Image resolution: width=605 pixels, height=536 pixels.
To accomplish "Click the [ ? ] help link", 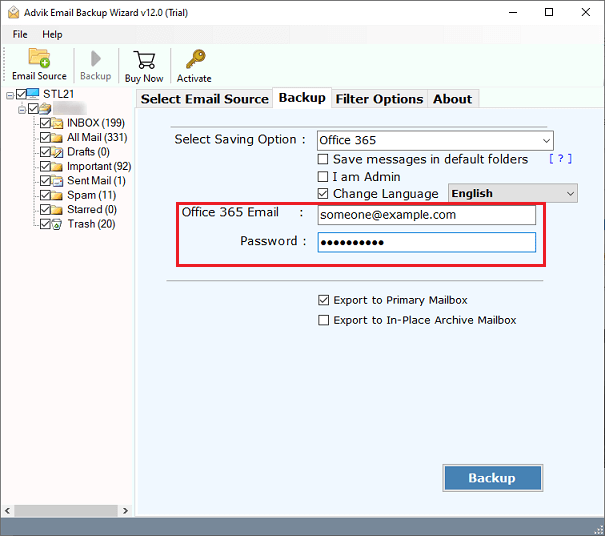I will 560,158.
